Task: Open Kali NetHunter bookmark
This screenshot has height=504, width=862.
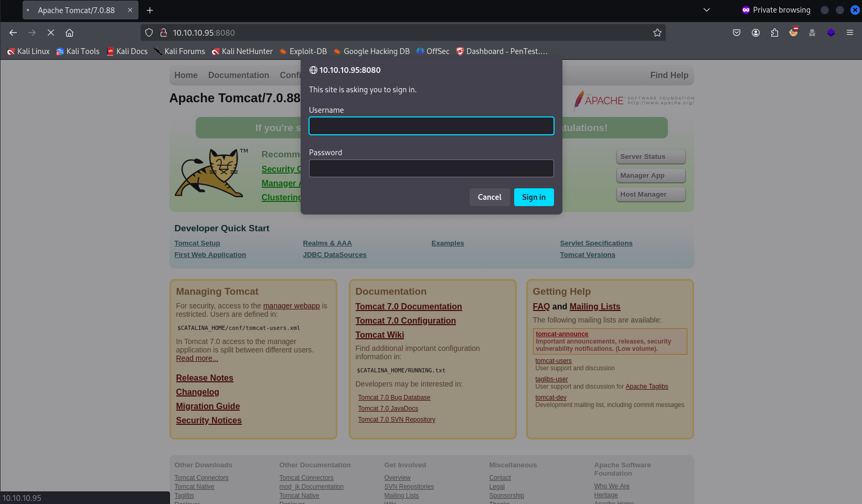Action: (242, 51)
